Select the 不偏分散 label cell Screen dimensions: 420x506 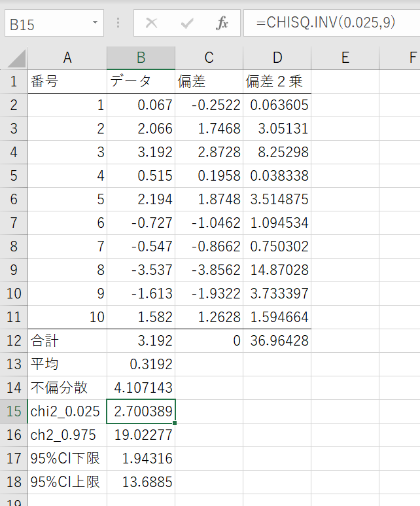(67, 388)
